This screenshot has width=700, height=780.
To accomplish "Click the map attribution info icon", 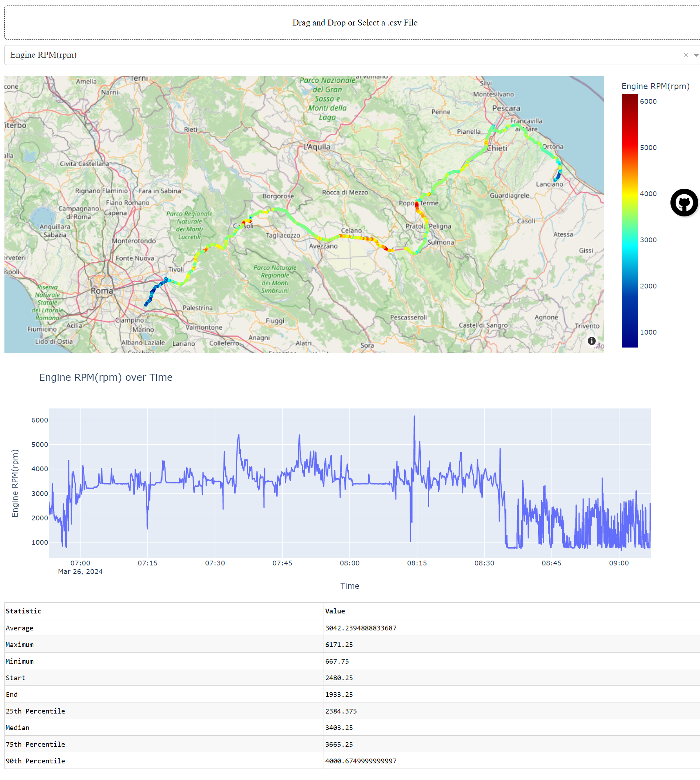I will click(591, 341).
